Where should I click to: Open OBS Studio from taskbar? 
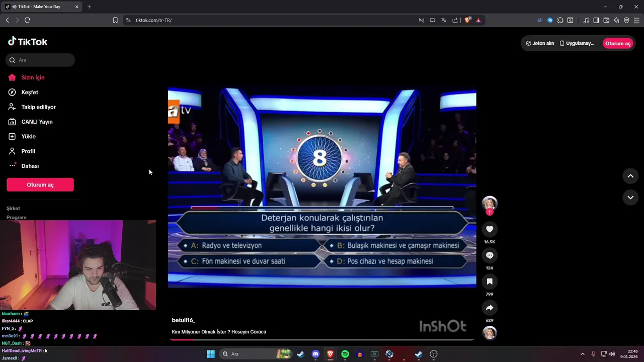tap(434, 354)
